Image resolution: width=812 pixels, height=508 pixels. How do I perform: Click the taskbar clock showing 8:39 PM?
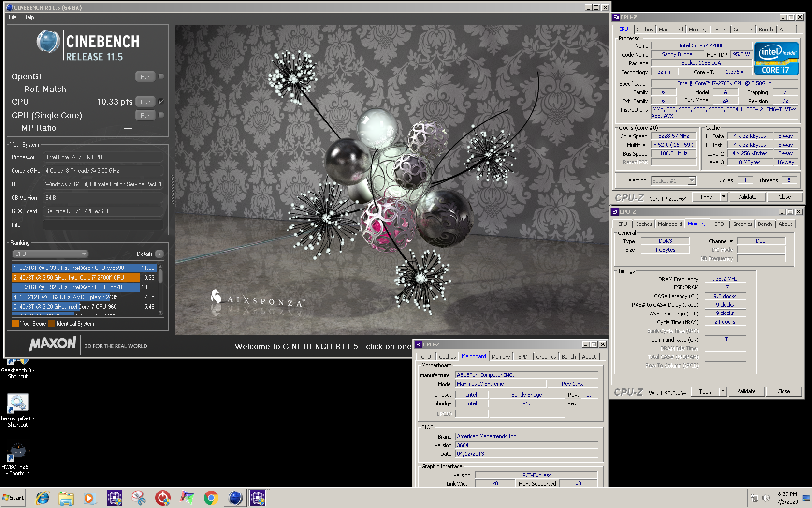coord(787,497)
